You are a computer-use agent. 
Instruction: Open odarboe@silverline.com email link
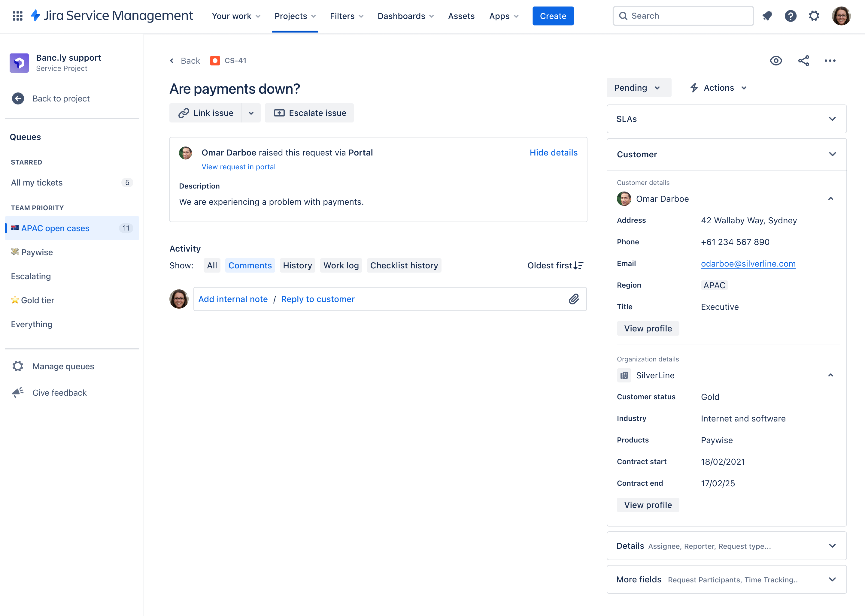[x=748, y=263]
